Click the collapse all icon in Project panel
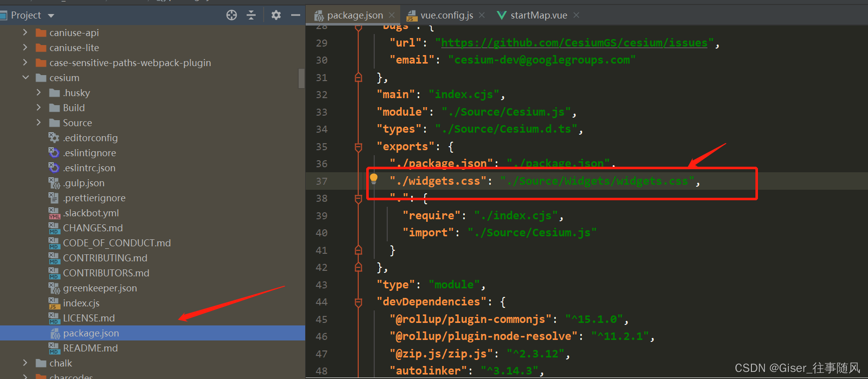The image size is (868, 379). pos(251,15)
